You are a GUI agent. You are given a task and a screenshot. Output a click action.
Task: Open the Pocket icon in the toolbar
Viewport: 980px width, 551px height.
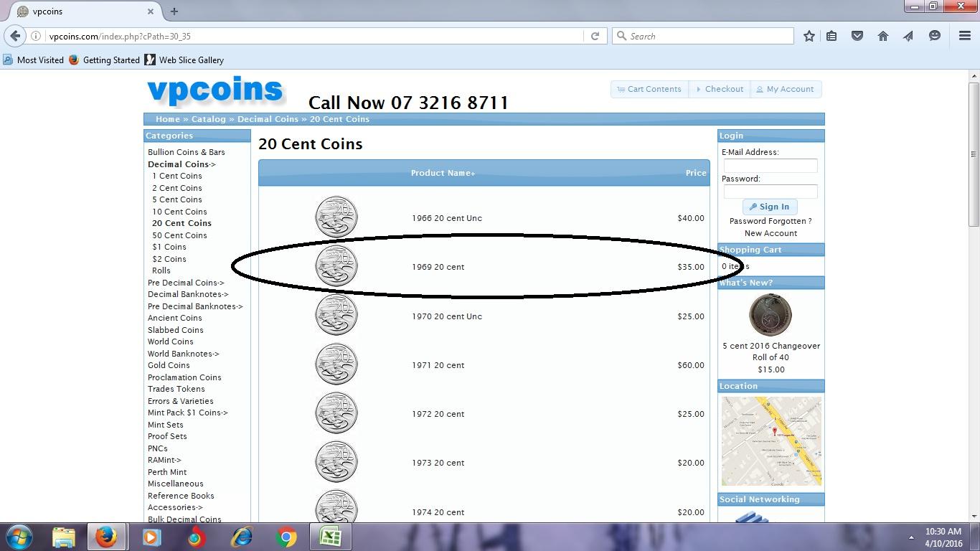click(857, 36)
